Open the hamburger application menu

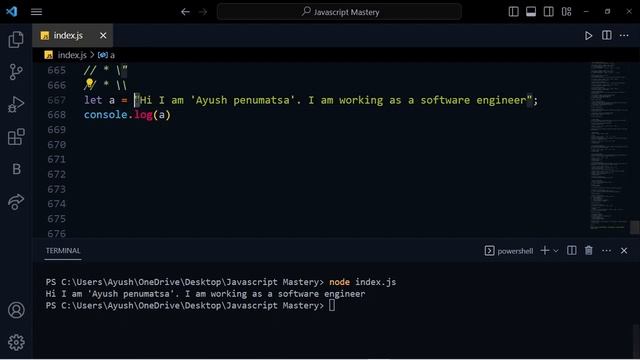(36, 12)
